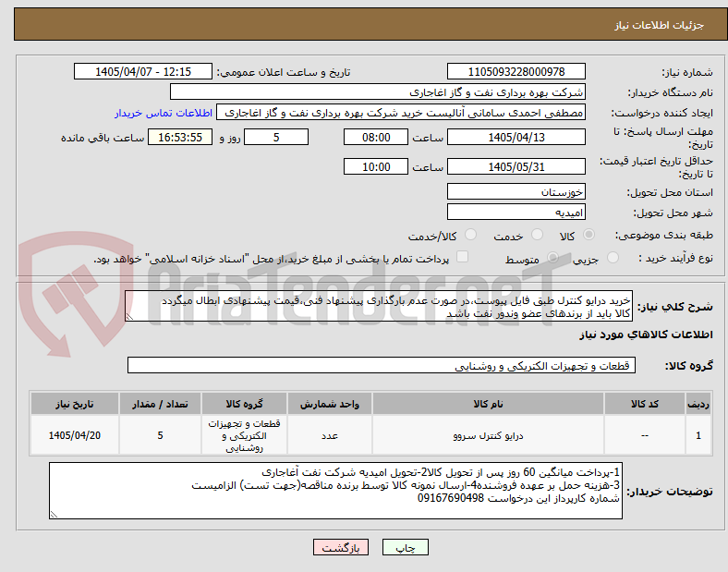This screenshot has width=728, height=572.
Task: Select the متوسط purchase type radio
Action: point(552,257)
